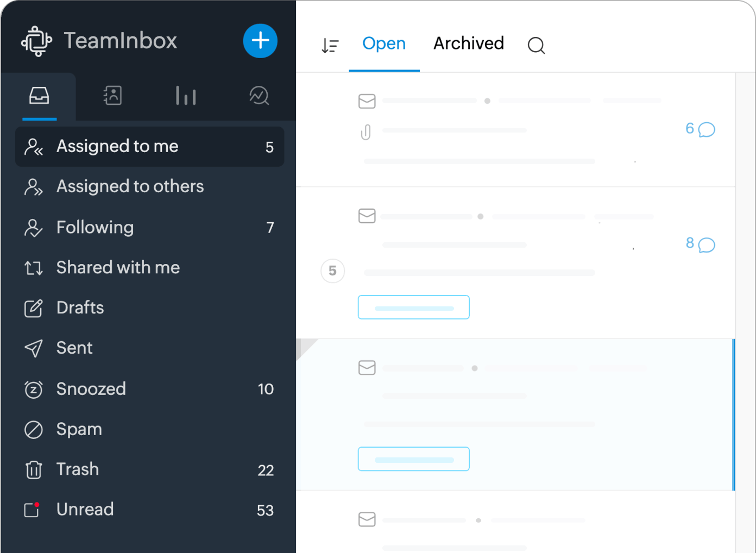The width and height of the screenshot is (756, 553).
Task: Open the activity chat-graph icon
Action: [x=259, y=96]
